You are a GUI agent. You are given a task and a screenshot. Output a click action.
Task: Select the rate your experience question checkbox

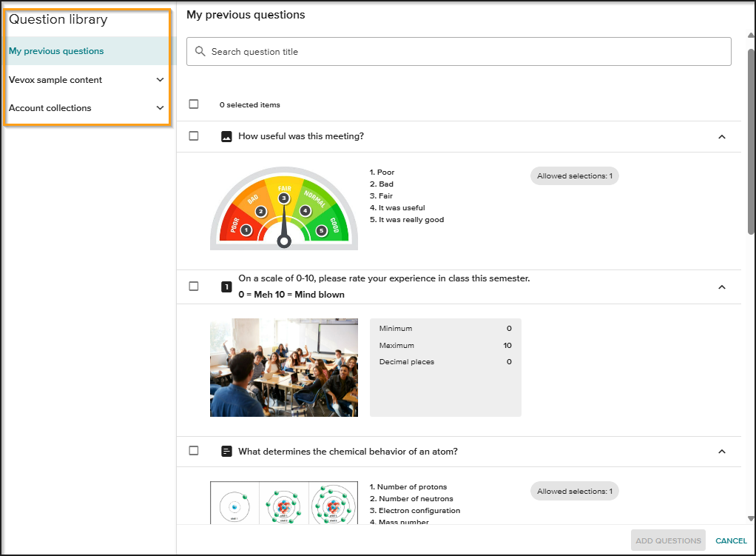coord(194,287)
